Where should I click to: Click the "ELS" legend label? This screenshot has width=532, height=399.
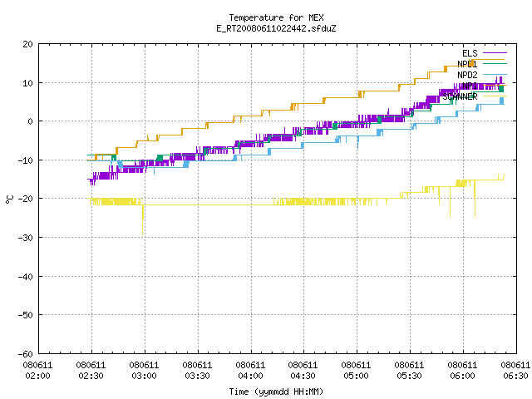click(470, 53)
